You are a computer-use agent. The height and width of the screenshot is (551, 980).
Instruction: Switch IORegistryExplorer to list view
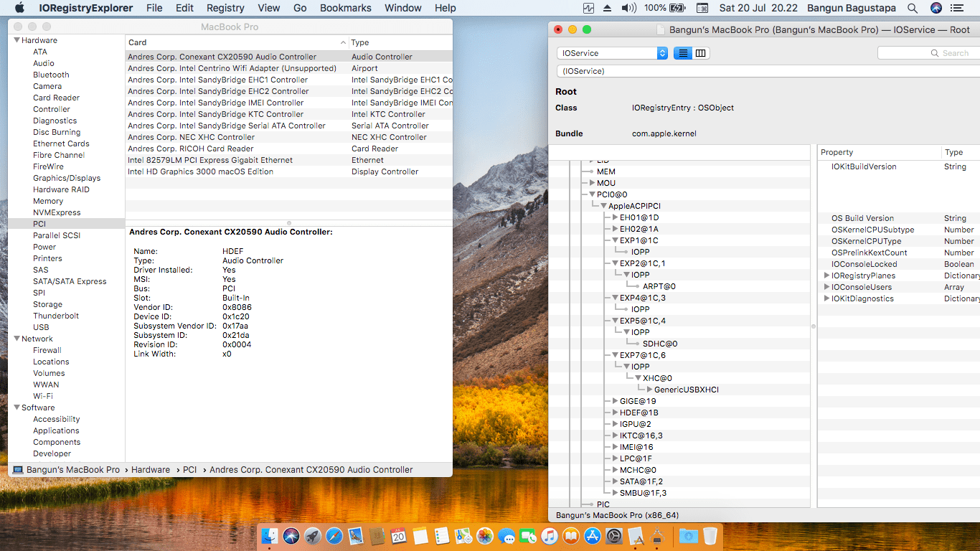pos(682,53)
